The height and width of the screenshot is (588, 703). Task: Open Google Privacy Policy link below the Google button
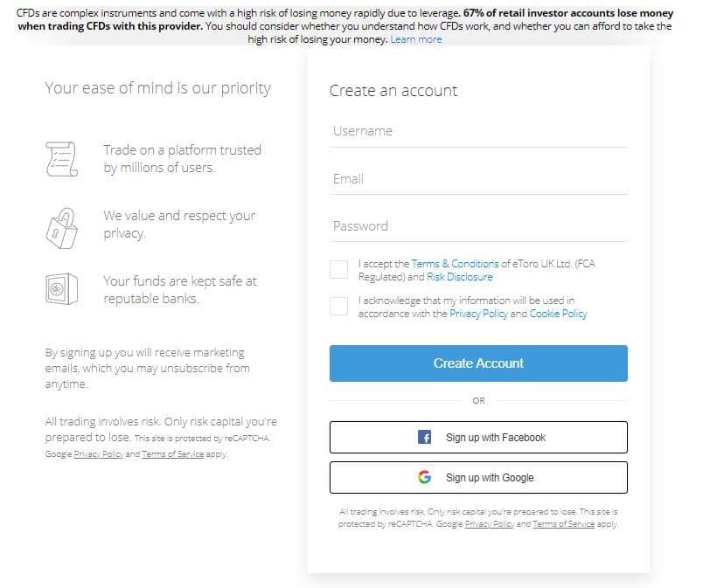(489, 524)
